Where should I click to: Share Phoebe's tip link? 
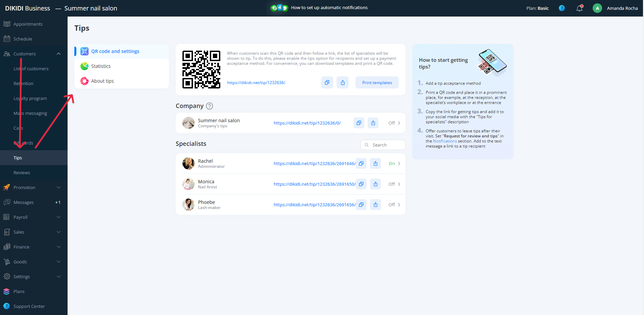[375, 205]
